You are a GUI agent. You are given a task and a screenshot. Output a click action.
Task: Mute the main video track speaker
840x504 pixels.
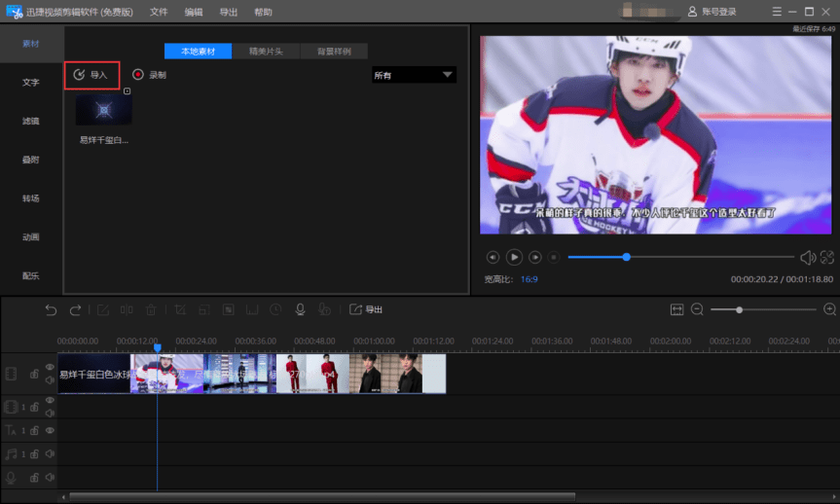coord(50,379)
